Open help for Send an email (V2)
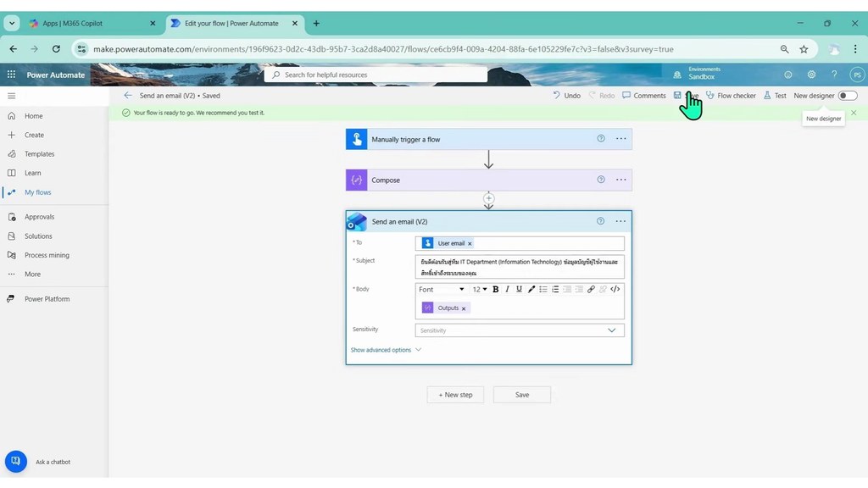The height and width of the screenshot is (488, 868). [601, 221]
